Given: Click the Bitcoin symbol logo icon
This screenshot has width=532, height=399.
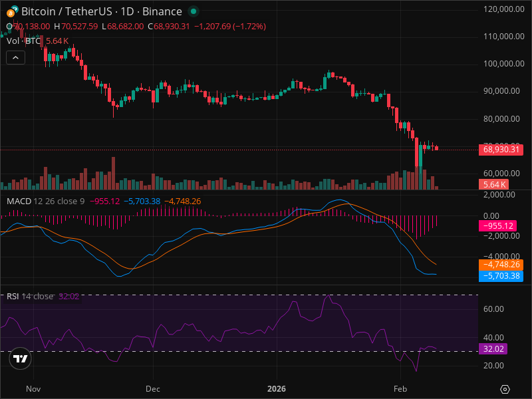Looking at the screenshot, I should 12,11.
